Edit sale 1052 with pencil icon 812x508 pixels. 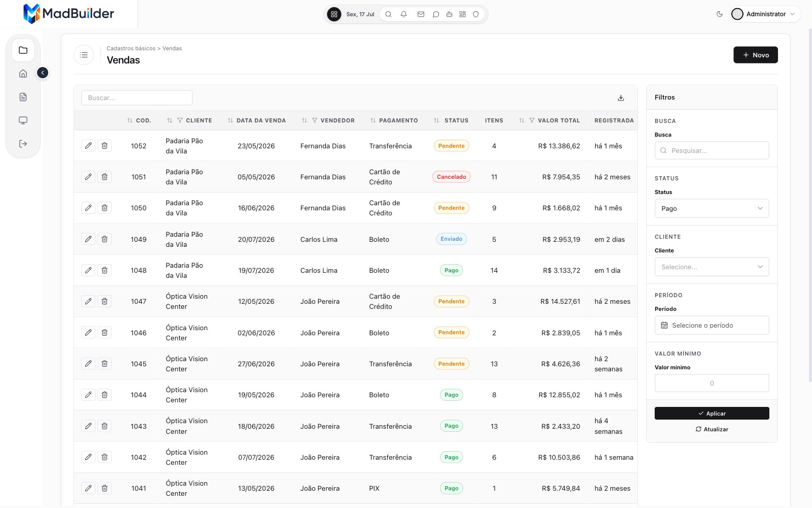(88, 146)
